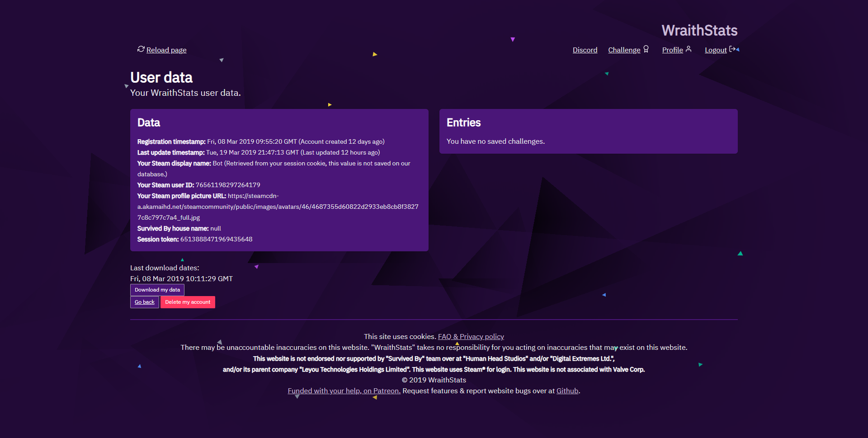The height and width of the screenshot is (438, 868).
Task: Click the Entries panel heading
Action: tap(463, 122)
